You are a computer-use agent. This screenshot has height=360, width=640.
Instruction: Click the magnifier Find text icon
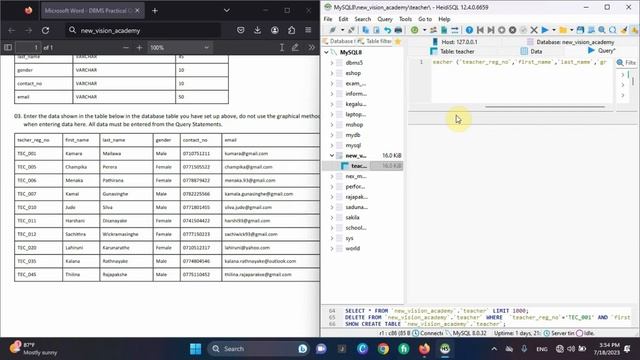pyautogui.click(x=602, y=30)
